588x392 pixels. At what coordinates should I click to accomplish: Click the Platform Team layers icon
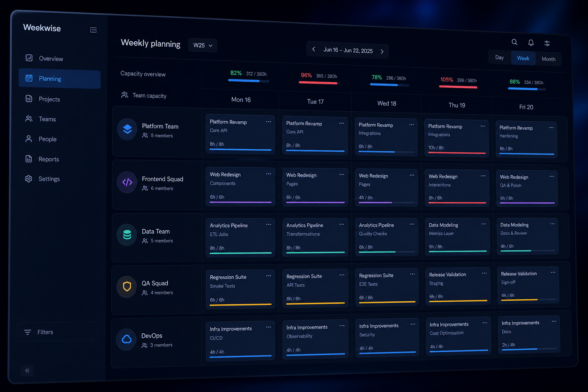pos(127,129)
